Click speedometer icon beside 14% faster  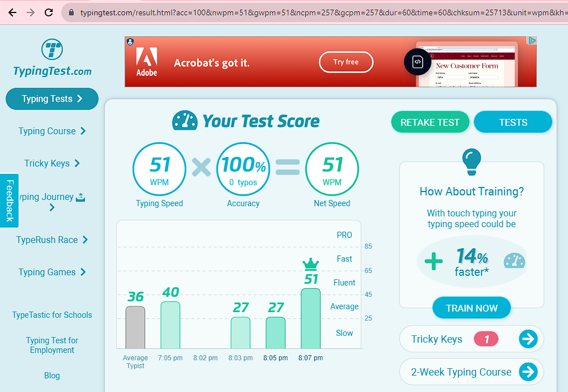514,261
